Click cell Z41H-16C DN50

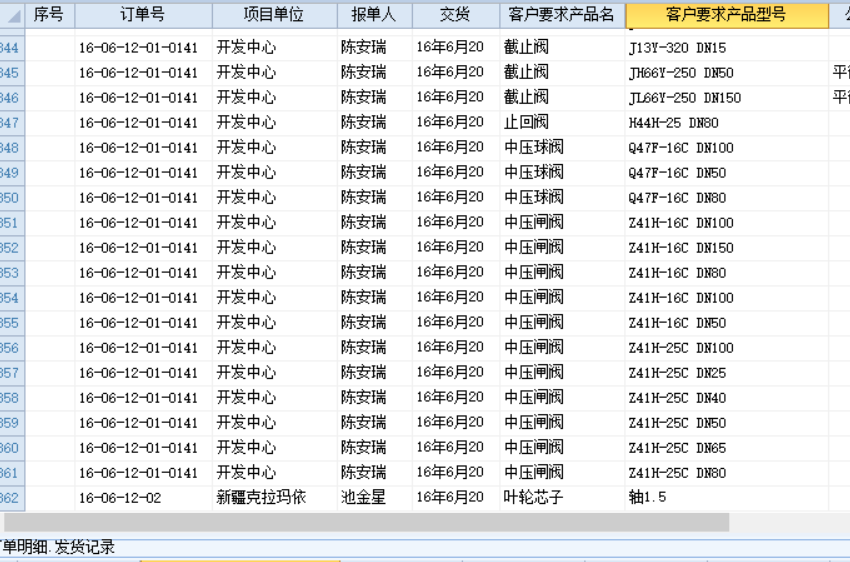(726, 322)
